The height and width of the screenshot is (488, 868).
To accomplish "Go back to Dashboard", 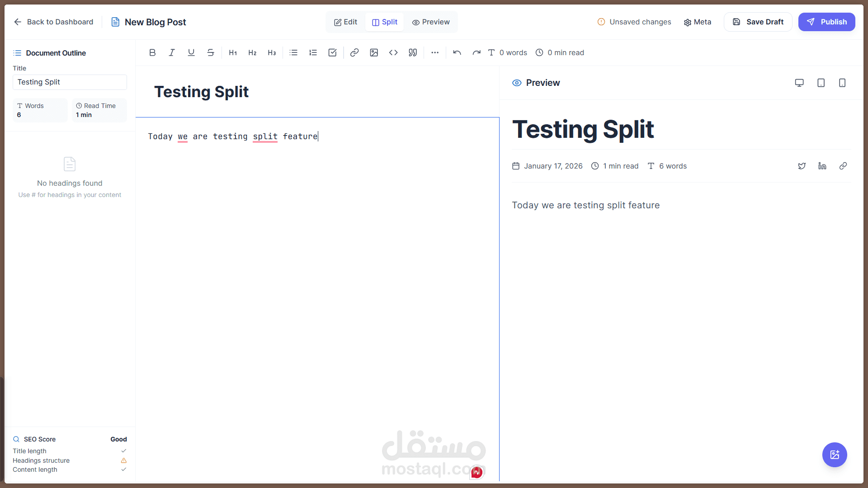I will pyautogui.click(x=53, y=22).
